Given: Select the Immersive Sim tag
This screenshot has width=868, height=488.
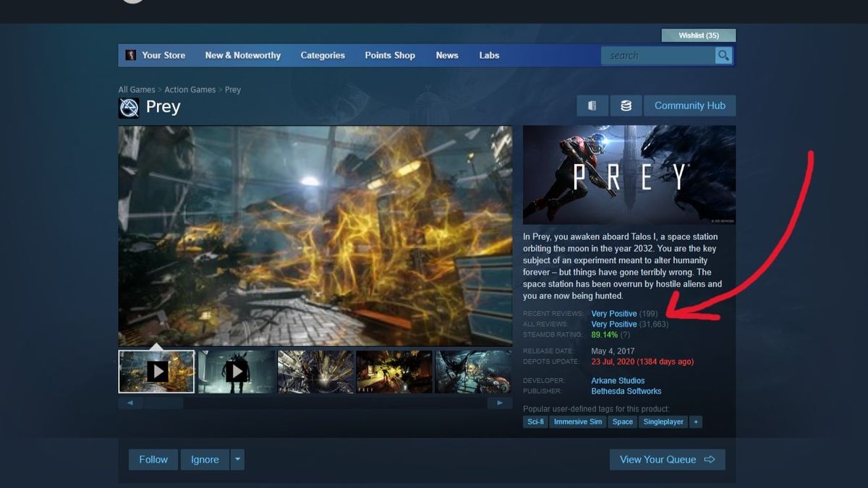Looking at the screenshot, I should (x=577, y=421).
